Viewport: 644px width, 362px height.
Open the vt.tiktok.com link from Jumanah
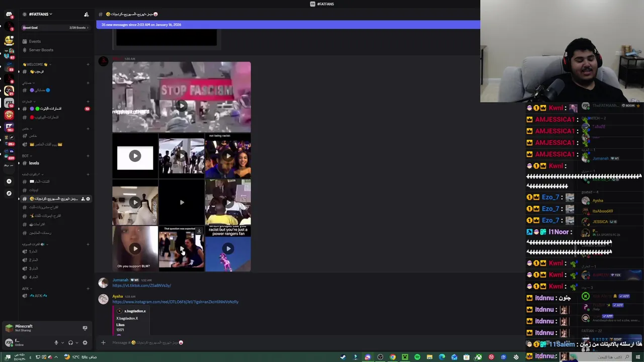141,286
